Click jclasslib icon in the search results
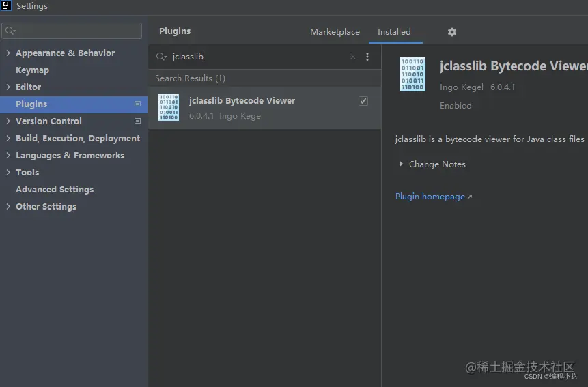The width and height of the screenshot is (588, 387). pyautogui.click(x=169, y=107)
